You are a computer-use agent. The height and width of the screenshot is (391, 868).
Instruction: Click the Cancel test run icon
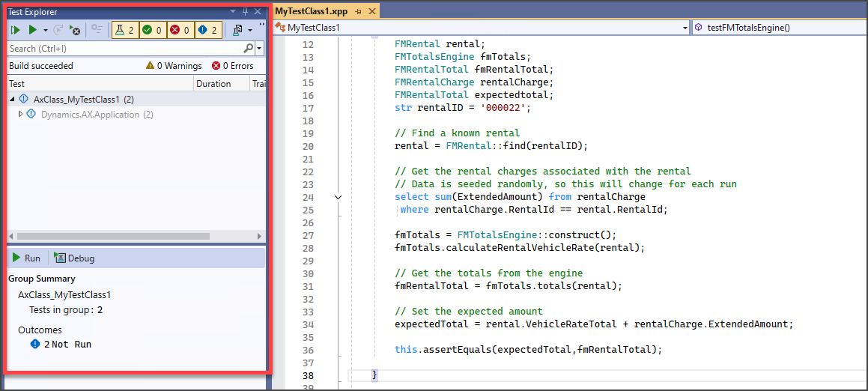point(75,30)
